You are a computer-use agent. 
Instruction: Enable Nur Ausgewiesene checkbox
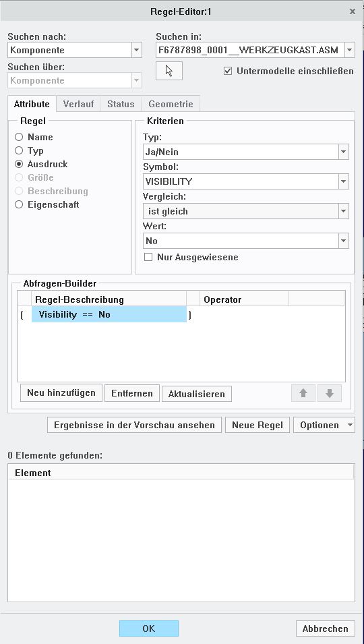[x=148, y=257]
